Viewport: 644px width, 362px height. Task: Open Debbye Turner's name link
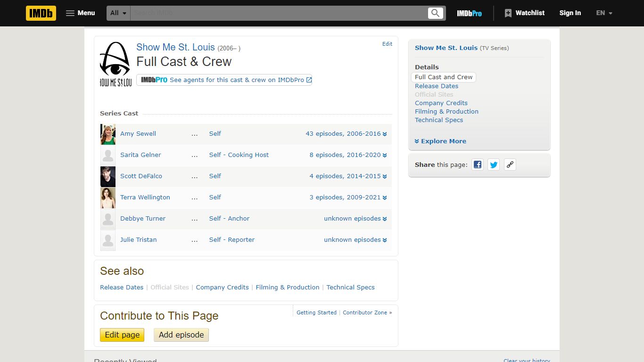coord(143,219)
